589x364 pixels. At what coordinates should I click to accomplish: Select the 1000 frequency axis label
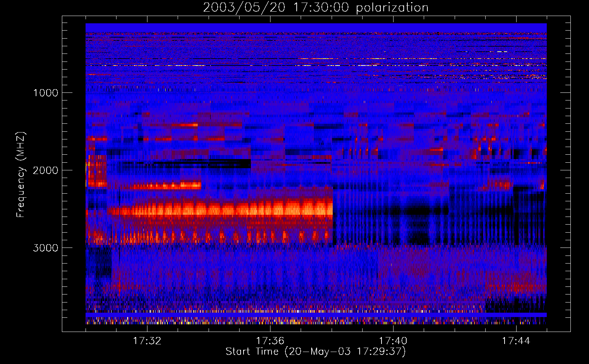tap(46, 93)
